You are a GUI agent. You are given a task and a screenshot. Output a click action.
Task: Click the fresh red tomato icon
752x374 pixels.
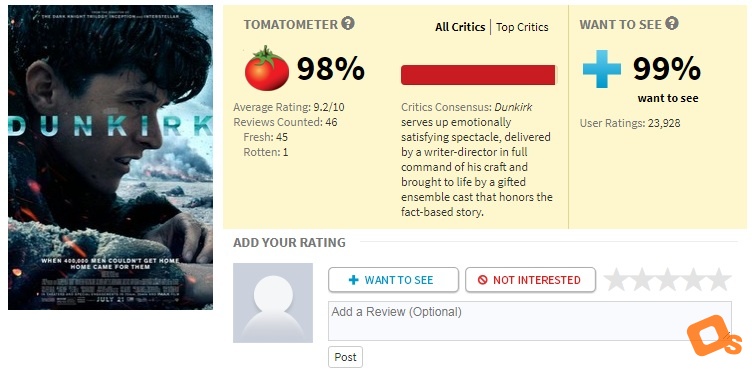click(x=267, y=69)
